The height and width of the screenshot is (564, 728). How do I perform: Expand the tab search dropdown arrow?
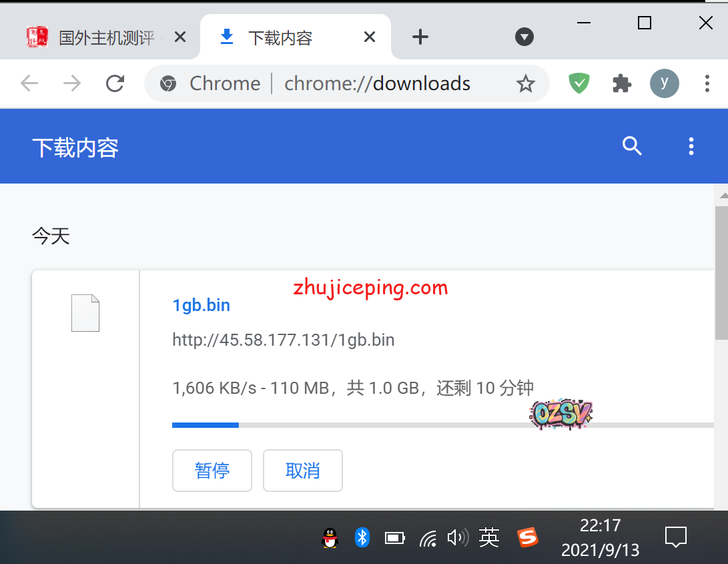pos(524,37)
